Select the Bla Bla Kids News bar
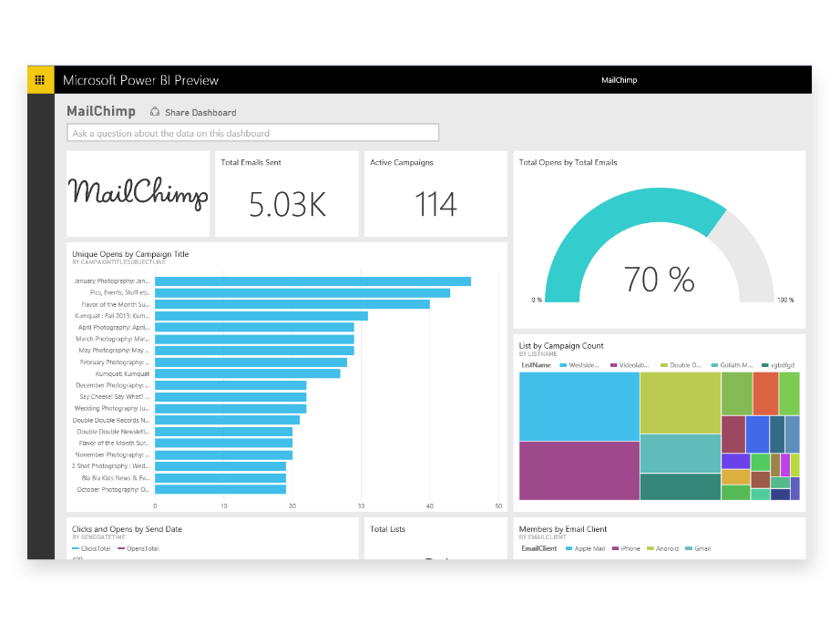The height and width of the screenshot is (643, 840). coord(220,478)
